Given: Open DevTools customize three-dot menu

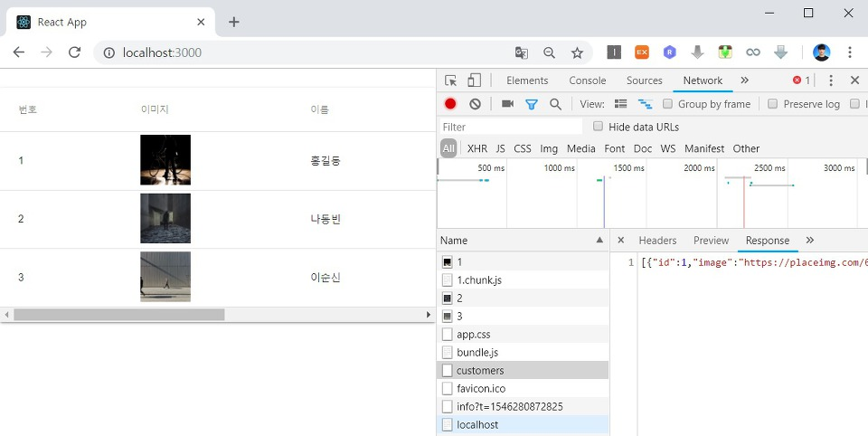Looking at the screenshot, I should point(831,81).
